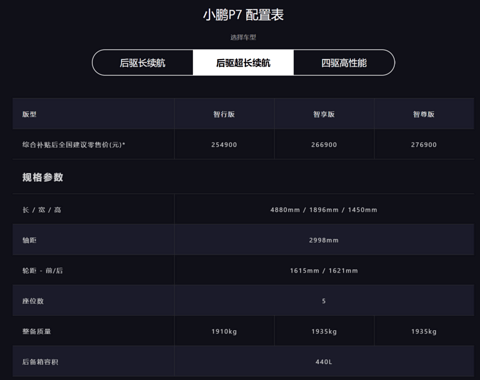This screenshot has width=480, height=380.
Task: Click the 276900 price cell
Action: pyautogui.click(x=424, y=145)
